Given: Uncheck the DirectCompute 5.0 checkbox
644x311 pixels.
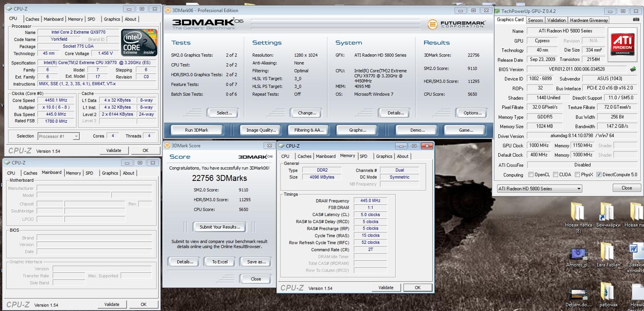Looking at the screenshot, I should pyautogui.click(x=599, y=174).
